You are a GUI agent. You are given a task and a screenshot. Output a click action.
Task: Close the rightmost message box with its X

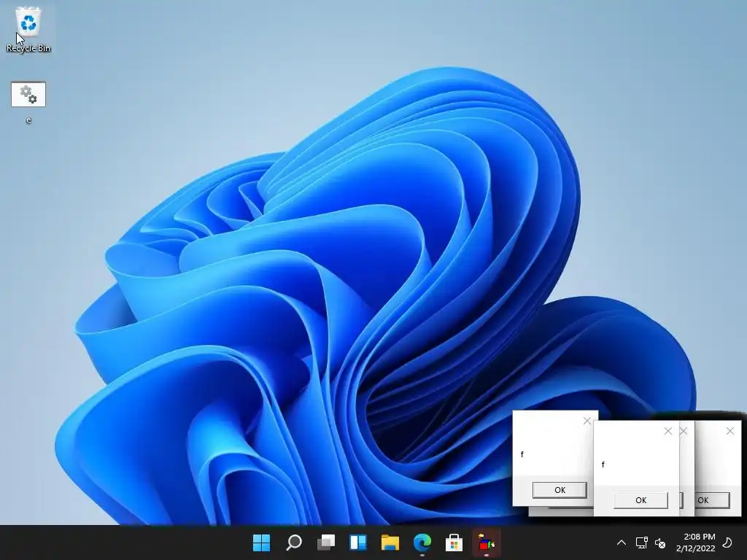point(729,431)
